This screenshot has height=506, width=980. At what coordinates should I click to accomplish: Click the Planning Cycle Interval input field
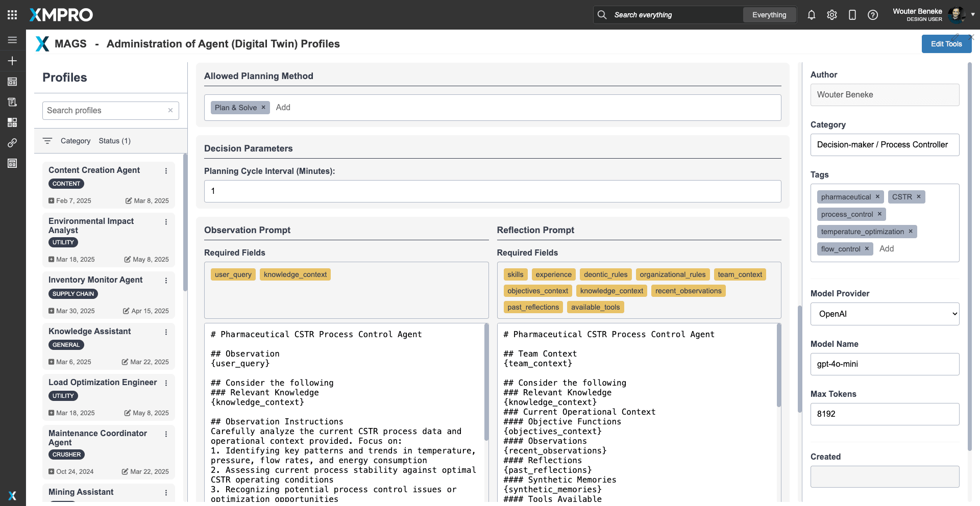coord(492,191)
